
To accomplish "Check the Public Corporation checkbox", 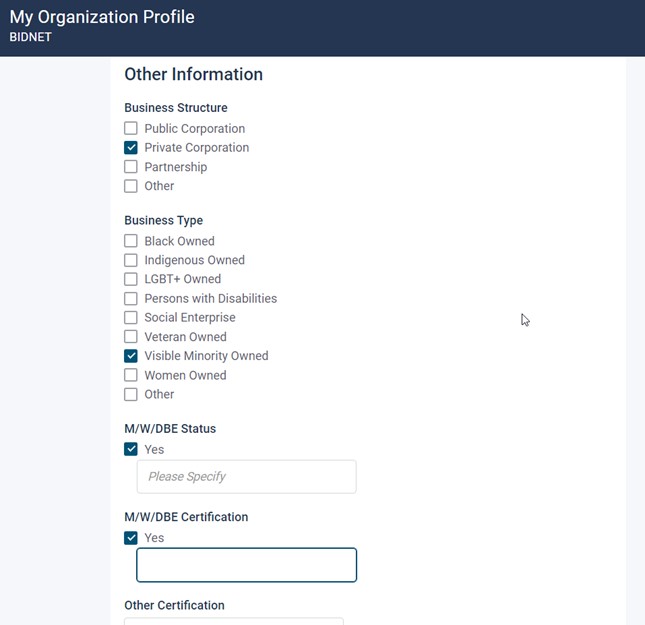I will tap(131, 129).
